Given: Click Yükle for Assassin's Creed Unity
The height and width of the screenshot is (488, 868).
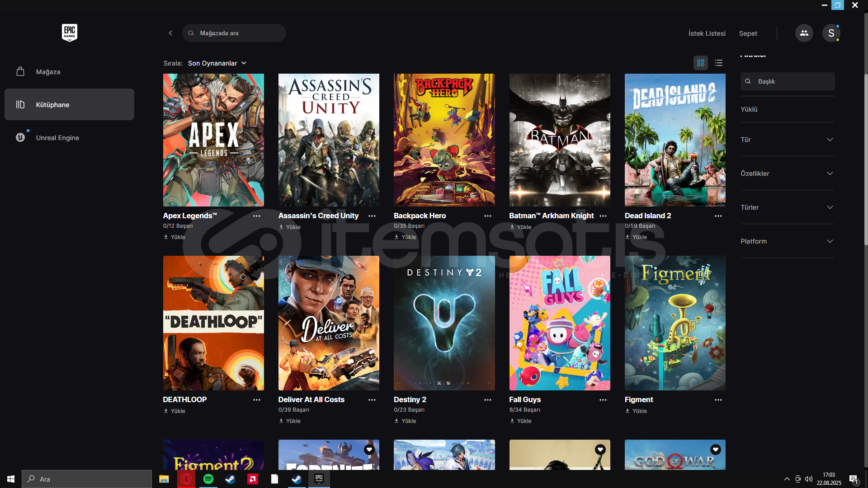Looking at the screenshot, I should [x=290, y=227].
